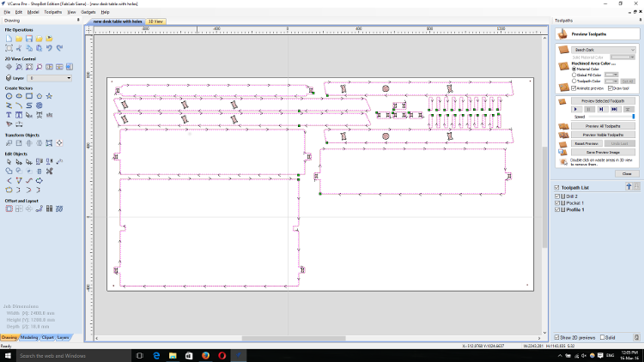Open the Model menu
The image size is (644, 362).
[33, 12]
